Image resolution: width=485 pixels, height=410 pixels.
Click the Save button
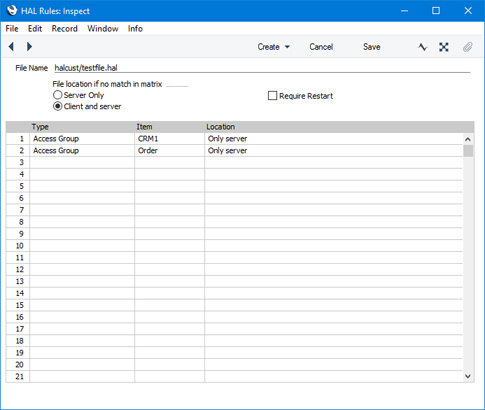pyautogui.click(x=372, y=47)
